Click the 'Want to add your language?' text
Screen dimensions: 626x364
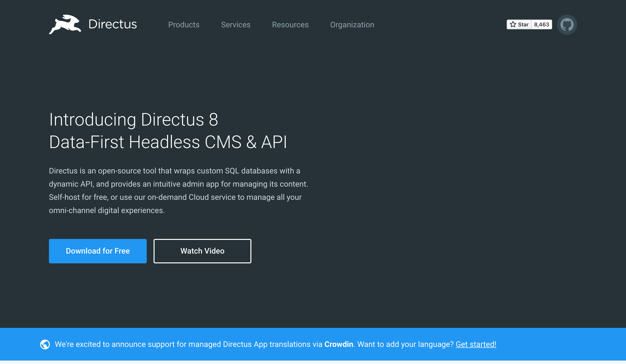point(405,344)
